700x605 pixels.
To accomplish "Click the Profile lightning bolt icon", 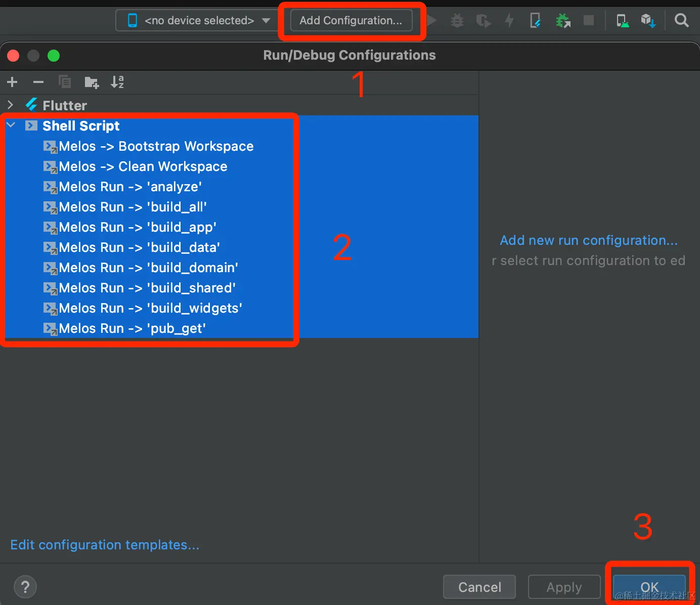I will tap(509, 21).
